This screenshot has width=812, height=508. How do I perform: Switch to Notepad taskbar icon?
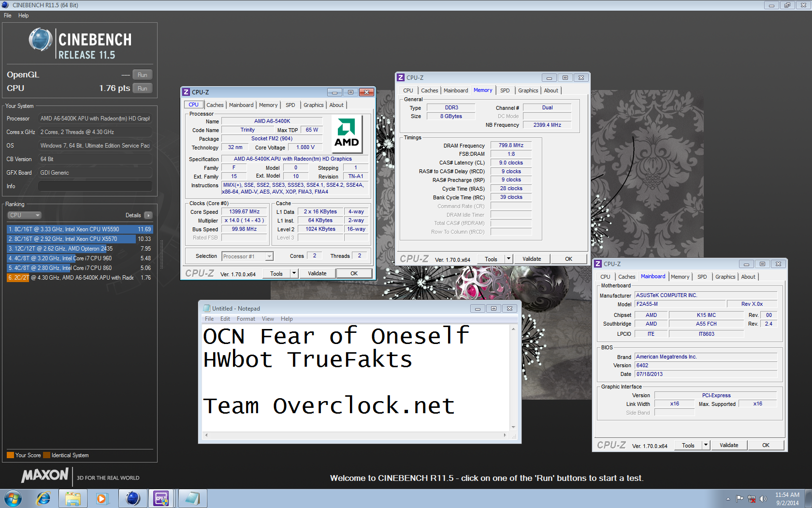point(192,498)
